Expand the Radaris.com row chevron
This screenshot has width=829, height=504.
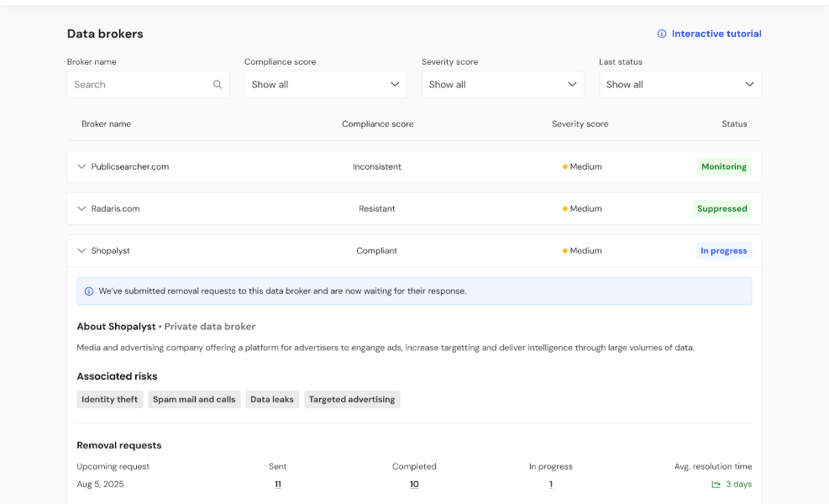[x=81, y=209]
